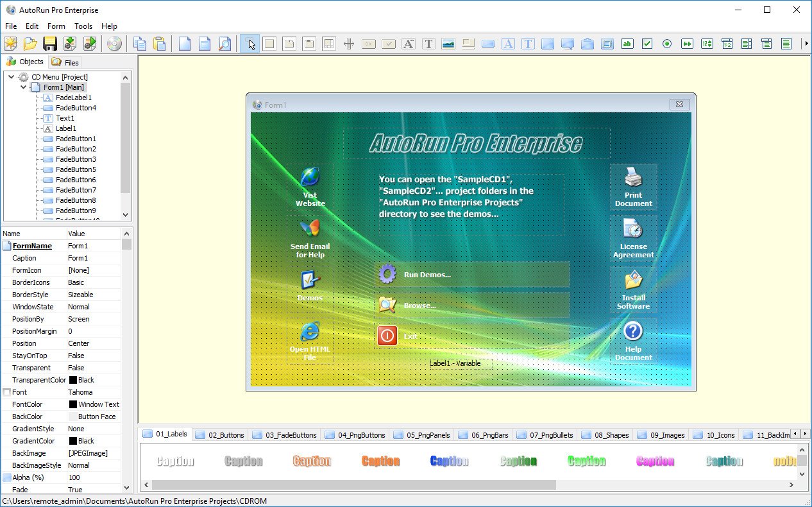Save the project with the floppy icon
Viewport: 812px width, 507px height.
50,44
